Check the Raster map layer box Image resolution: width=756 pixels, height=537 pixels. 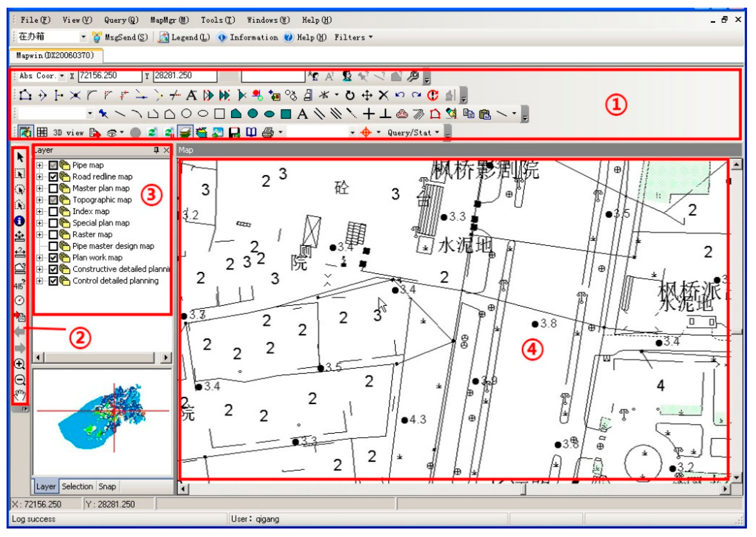click(53, 234)
